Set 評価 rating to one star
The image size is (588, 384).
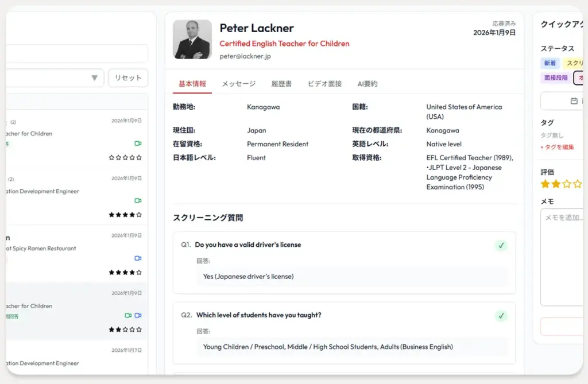tap(546, 184)
